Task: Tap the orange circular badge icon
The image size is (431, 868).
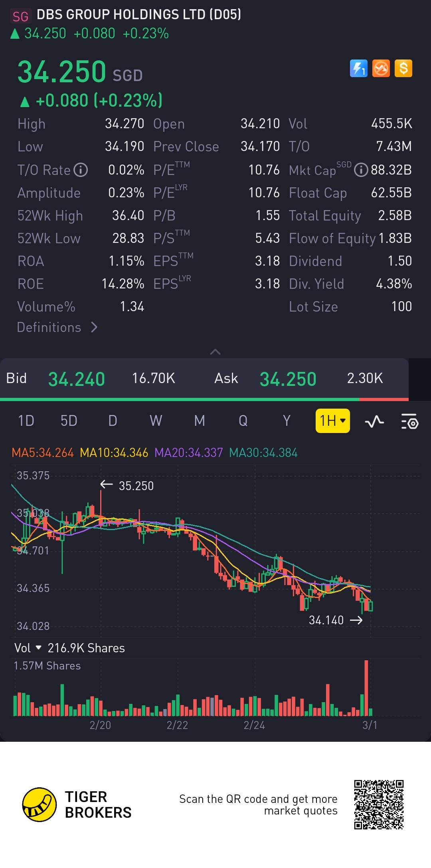Action: pos(381,68)
